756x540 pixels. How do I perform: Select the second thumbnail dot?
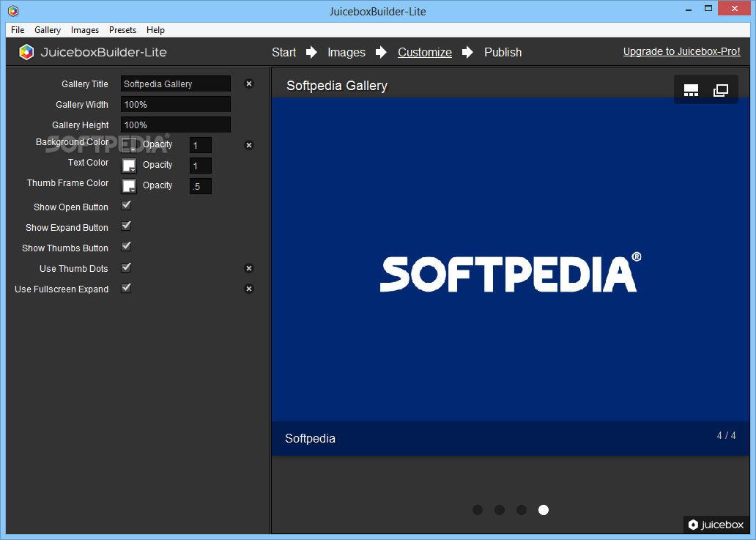(500, 510)
